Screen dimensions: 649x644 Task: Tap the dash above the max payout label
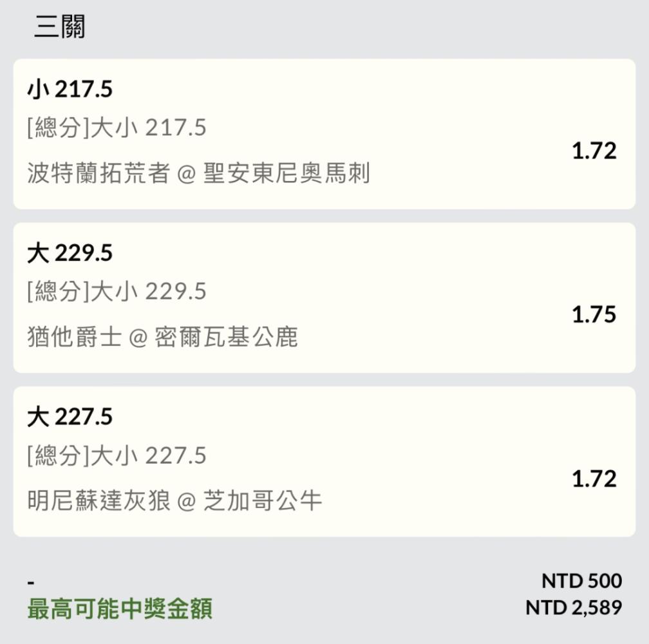(31, 583)
